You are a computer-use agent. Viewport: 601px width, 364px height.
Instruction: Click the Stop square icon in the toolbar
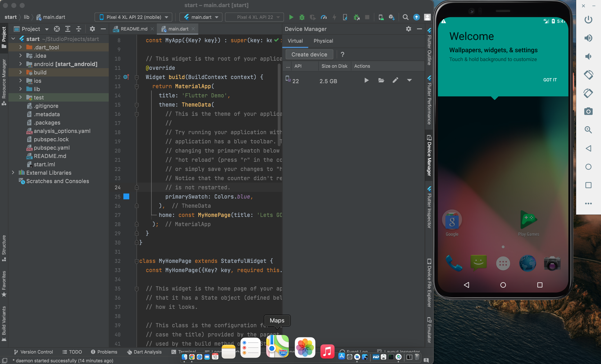(x=367, y=17)
